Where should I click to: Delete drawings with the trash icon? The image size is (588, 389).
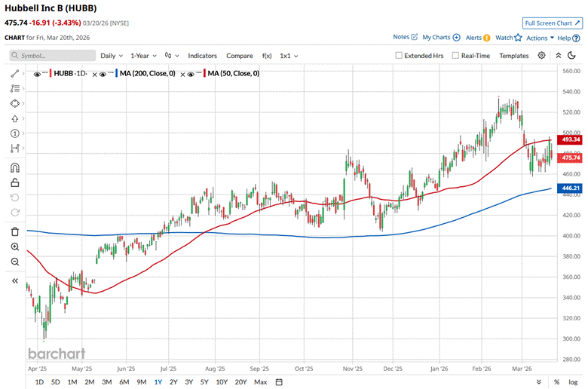tap(15, 231)
